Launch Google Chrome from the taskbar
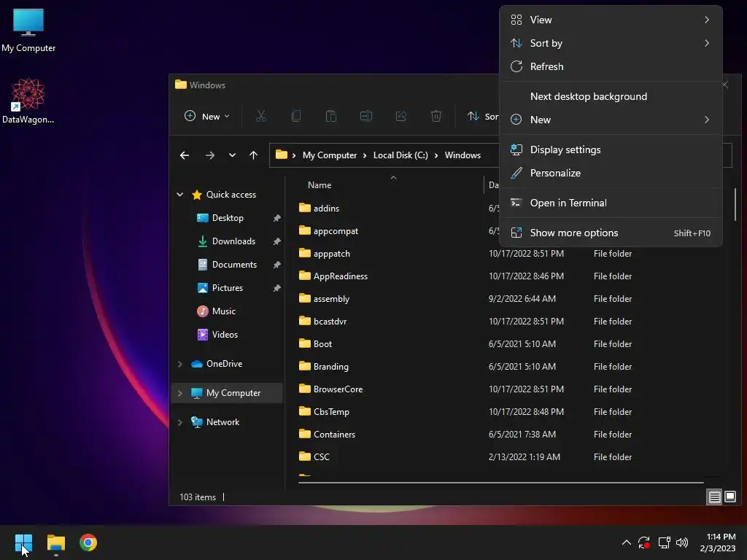 [88, 542]
